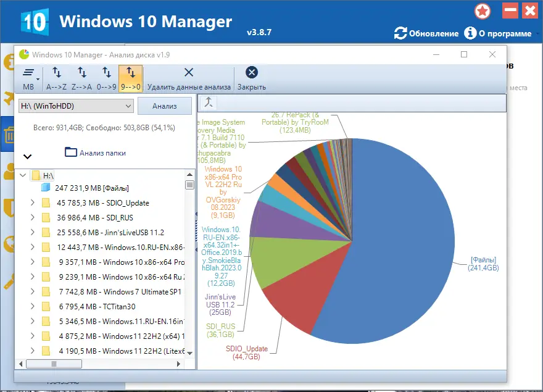This screenshot has height=392, width=543.
Task: Click the [Файлы] blue files icon
Action: coord(46,188)
